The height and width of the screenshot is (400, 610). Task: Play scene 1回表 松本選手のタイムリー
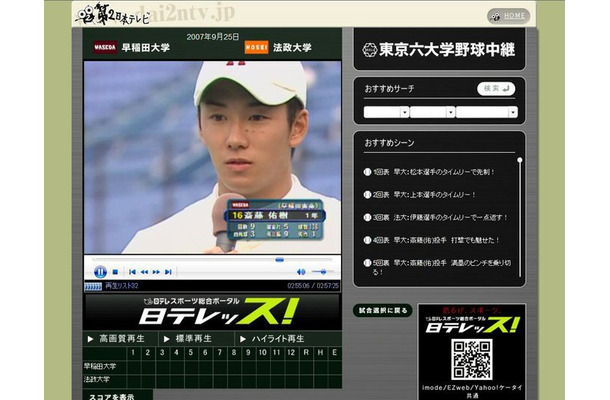point(434,172)
